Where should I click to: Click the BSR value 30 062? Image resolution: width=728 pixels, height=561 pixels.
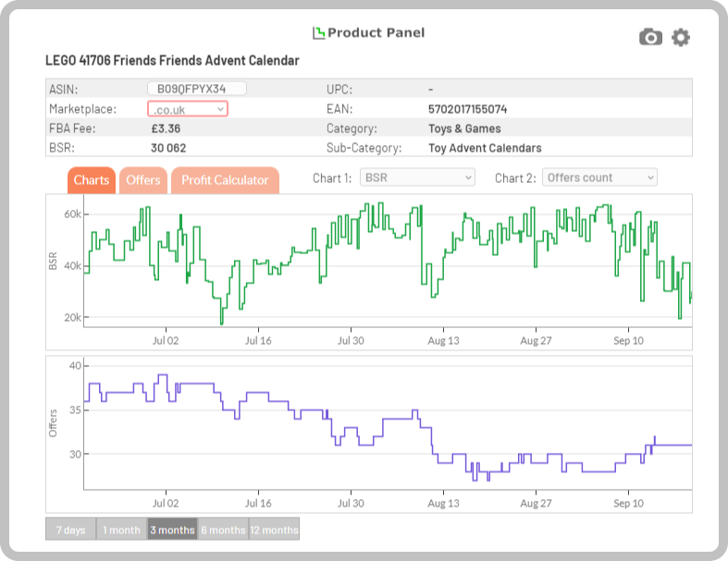click(x=168, y=148)
